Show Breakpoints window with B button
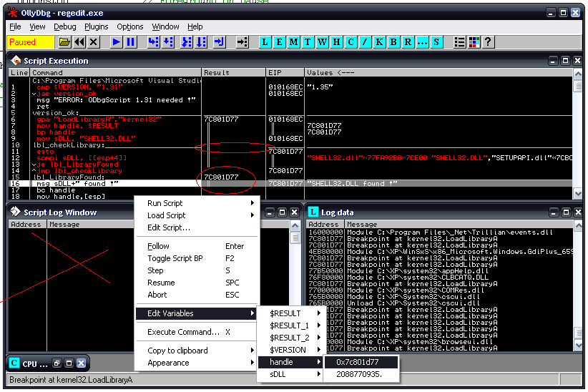 coord(393,42)
